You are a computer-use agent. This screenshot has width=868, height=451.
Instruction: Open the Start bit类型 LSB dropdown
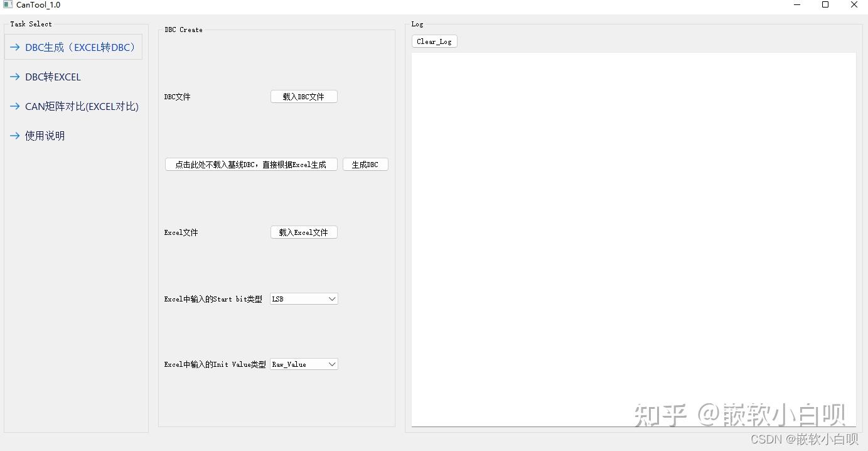[x=304, y=298]
